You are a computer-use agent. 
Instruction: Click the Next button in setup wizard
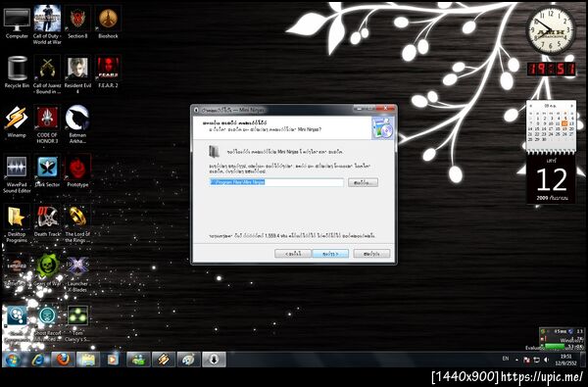pyautogui.click(x=330, y=254)
